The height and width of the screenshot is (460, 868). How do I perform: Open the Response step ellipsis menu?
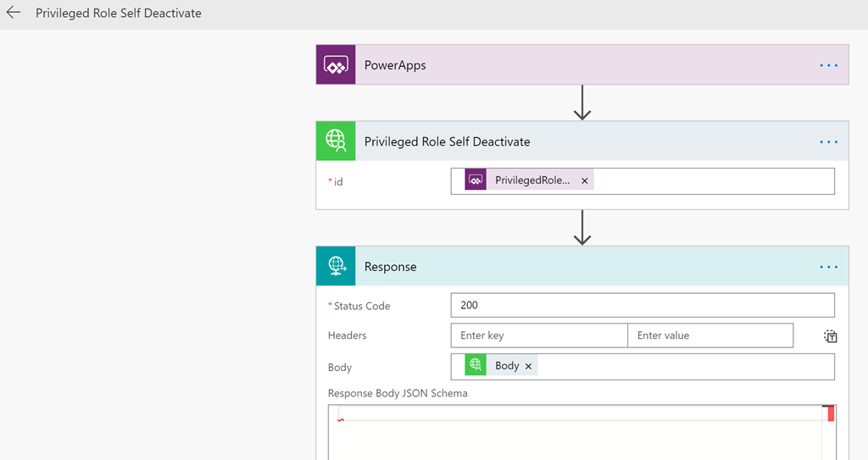point(828,268)
